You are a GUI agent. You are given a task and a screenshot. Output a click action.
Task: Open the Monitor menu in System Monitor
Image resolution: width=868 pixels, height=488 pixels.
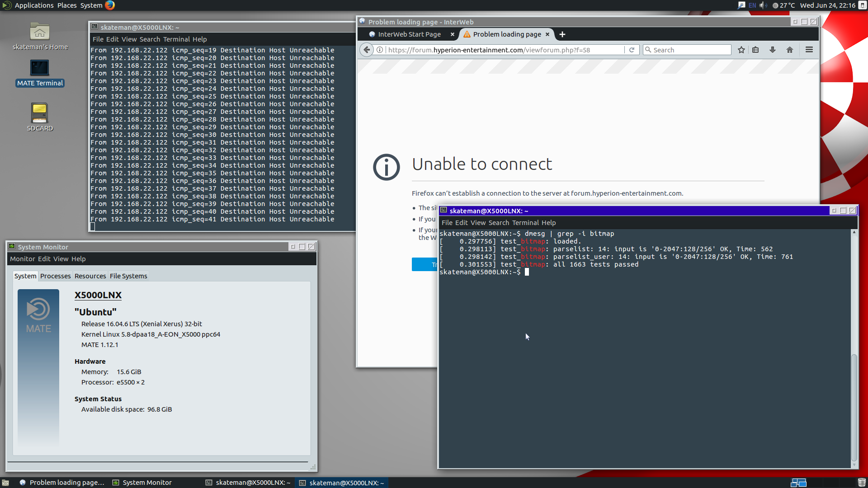point(22,259)
